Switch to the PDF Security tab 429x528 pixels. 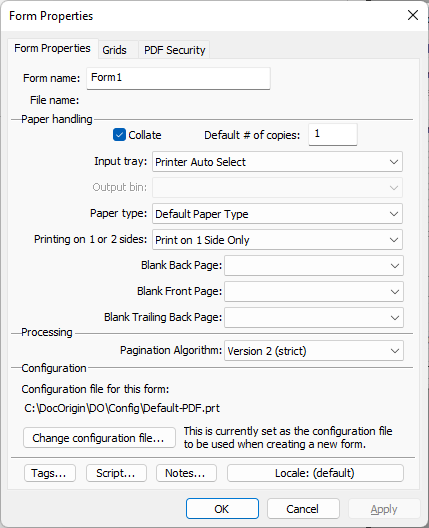click(174, 50)
